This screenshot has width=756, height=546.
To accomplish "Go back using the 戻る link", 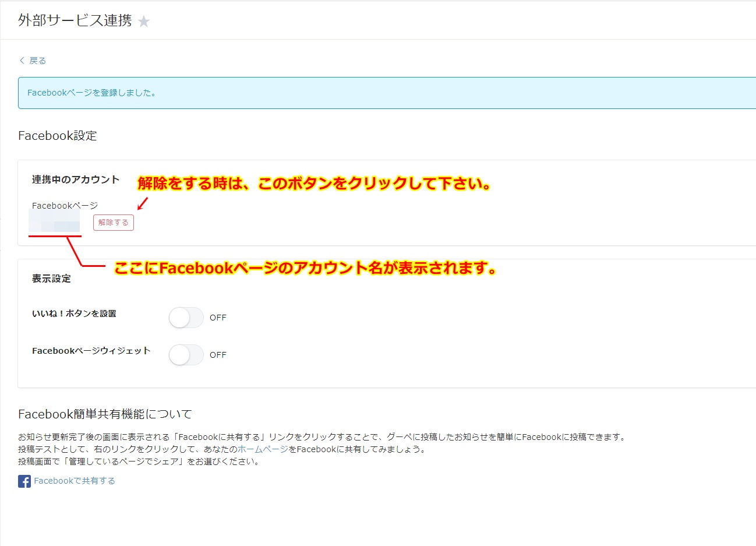I will click(x=33, y=61).
